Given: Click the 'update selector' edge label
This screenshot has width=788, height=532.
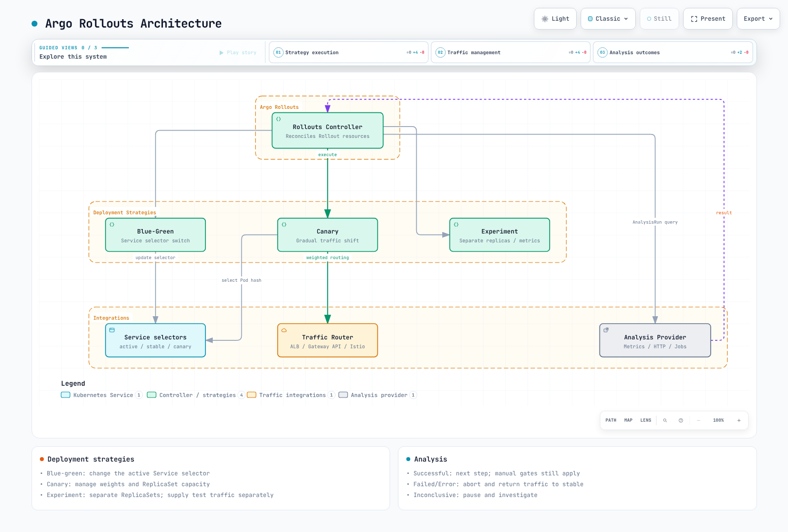Looking at the screenshot, I should pyautogui.click(x=156, y=258).
